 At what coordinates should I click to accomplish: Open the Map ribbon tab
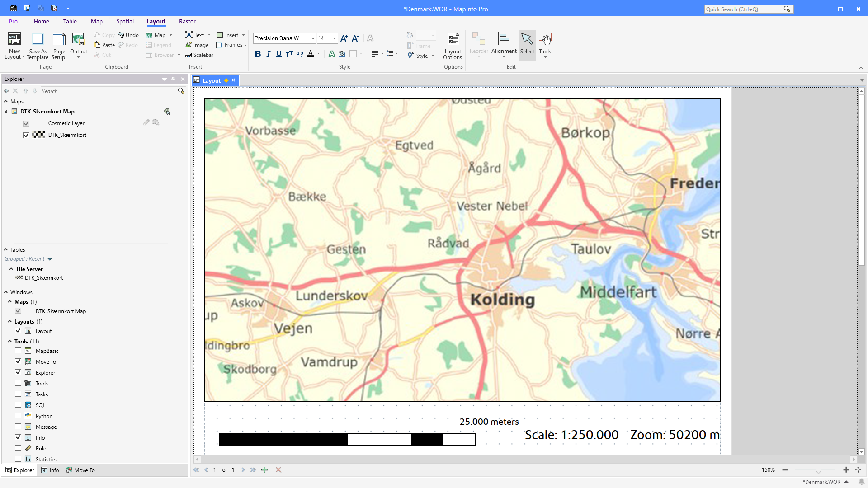tap(97, 21)
